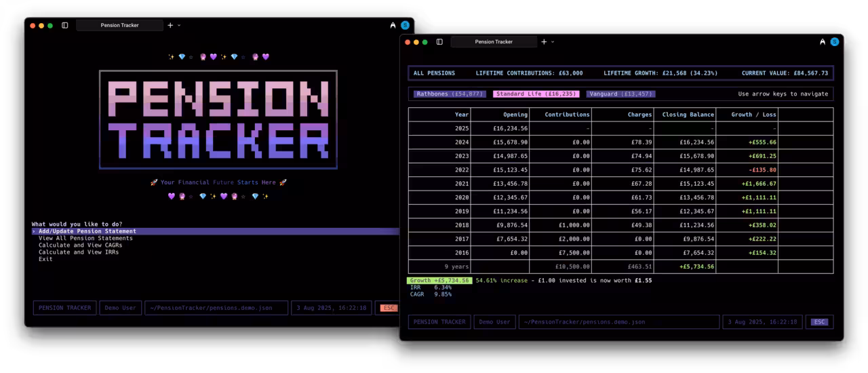Switch to the Rathbones pension tab
The height and width of the screenshot is (373, 868).
448,94
